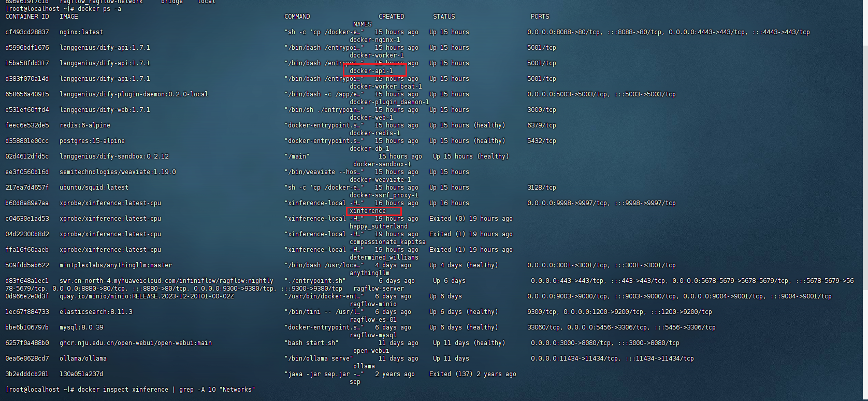868x401 pixels.
Task: Click container name compassionate_kapitsa
Action: tap(387, 242)
